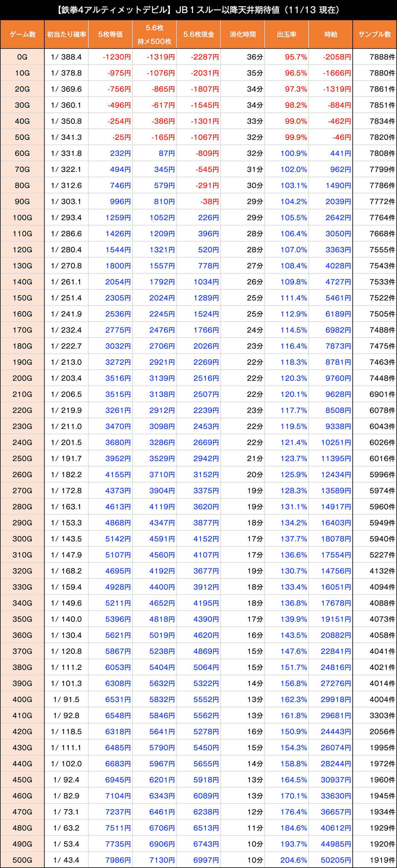Click the 1/ 388.4 probability cell
This screenshot has height=868, width=397.
tap(66, 57)
